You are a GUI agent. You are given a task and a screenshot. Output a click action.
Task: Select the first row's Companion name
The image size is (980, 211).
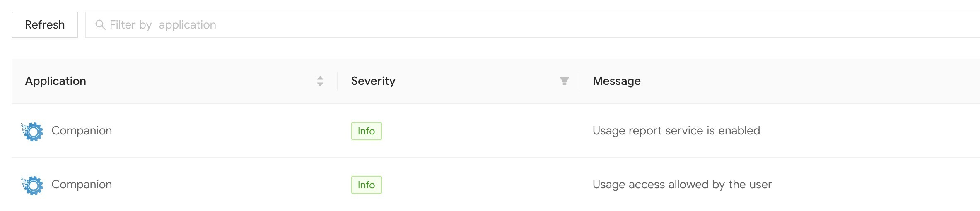click(82, 131)
